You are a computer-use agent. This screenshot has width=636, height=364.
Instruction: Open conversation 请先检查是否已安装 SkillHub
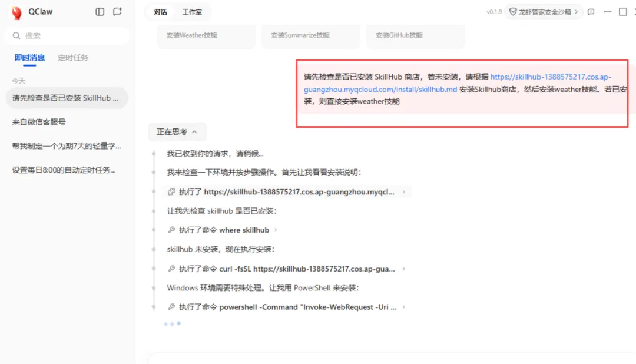[67, 98]
